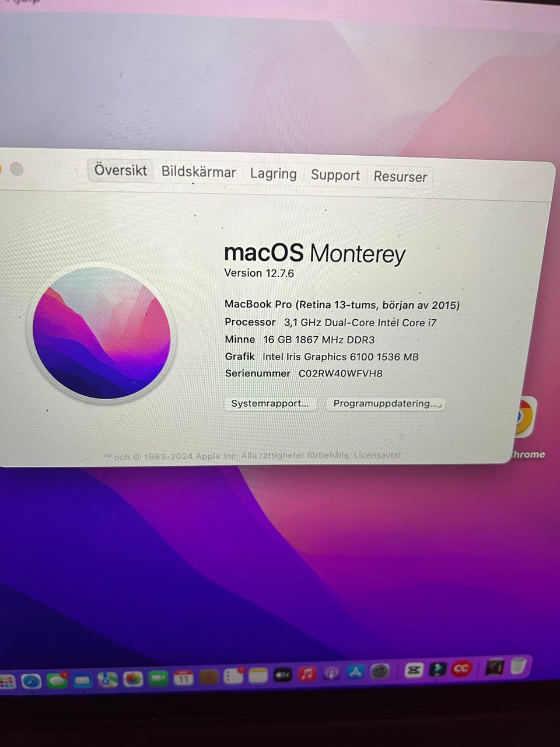Open Notes in the Dock

click(258, 675)
